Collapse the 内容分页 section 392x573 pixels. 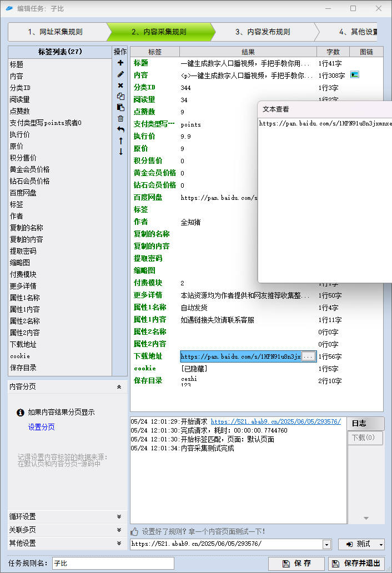(119, 386)
